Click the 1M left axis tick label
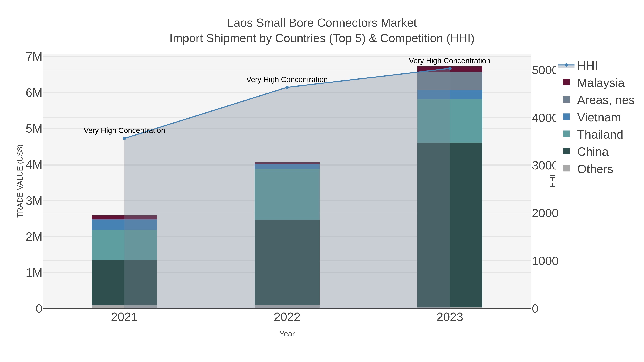The width and height of the screenshot is (644, 362). pos(34,273)
